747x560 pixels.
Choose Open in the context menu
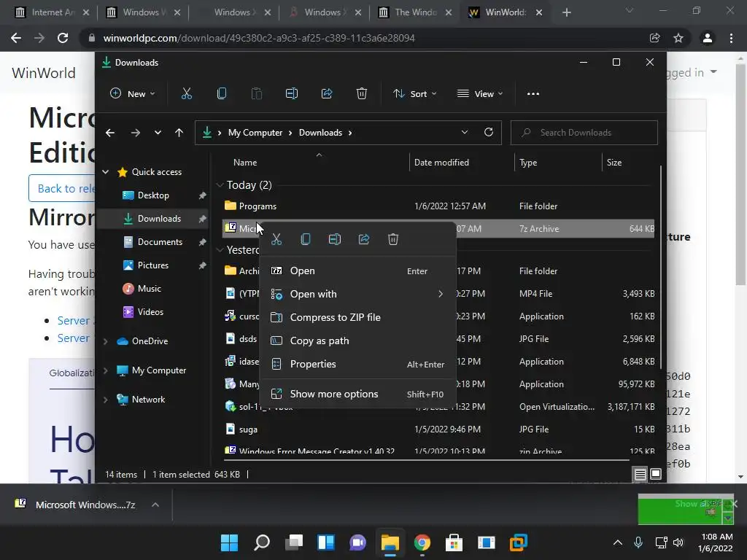point(357,271)
